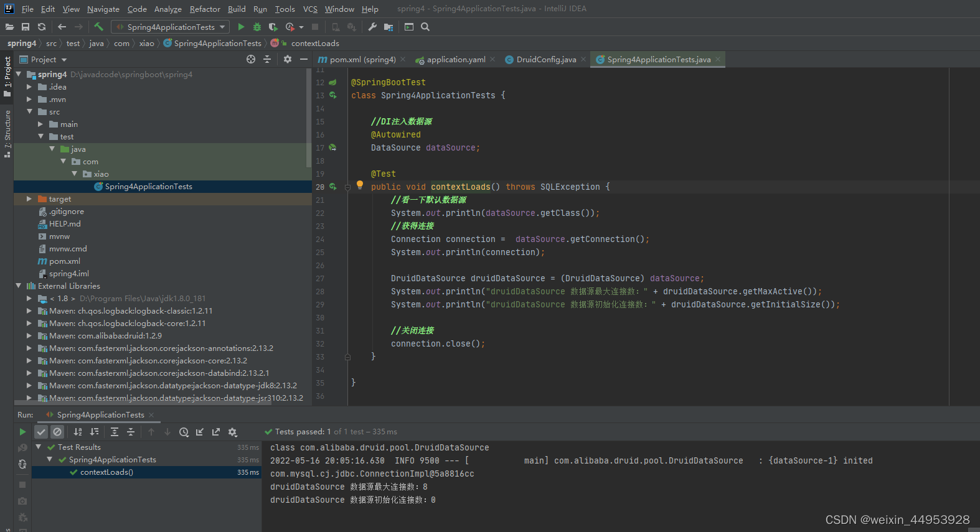
Task: Expand the main folder
Action: [40, 124]
